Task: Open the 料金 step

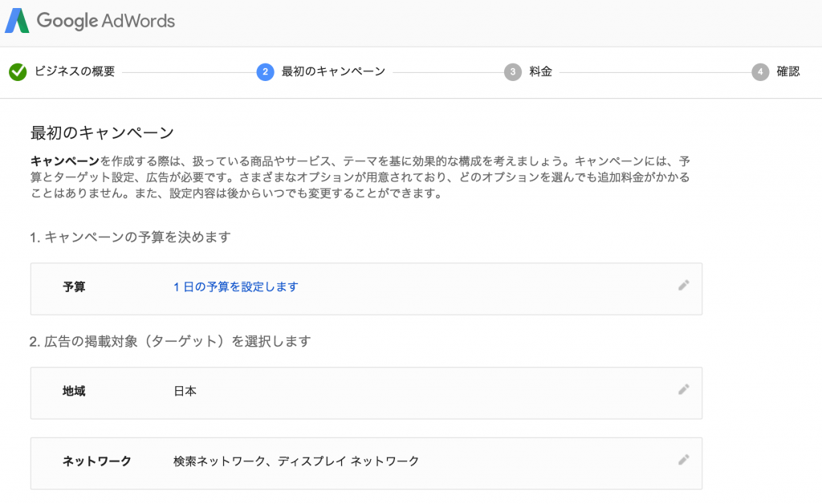Action: tap(540, 71)
